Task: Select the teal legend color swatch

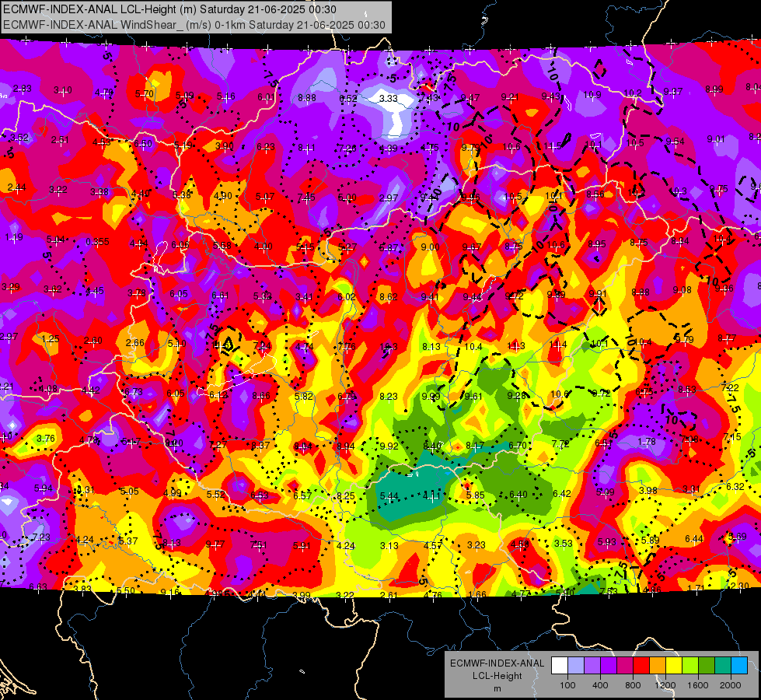Action: pyautogui.click(x=723, y=666)
